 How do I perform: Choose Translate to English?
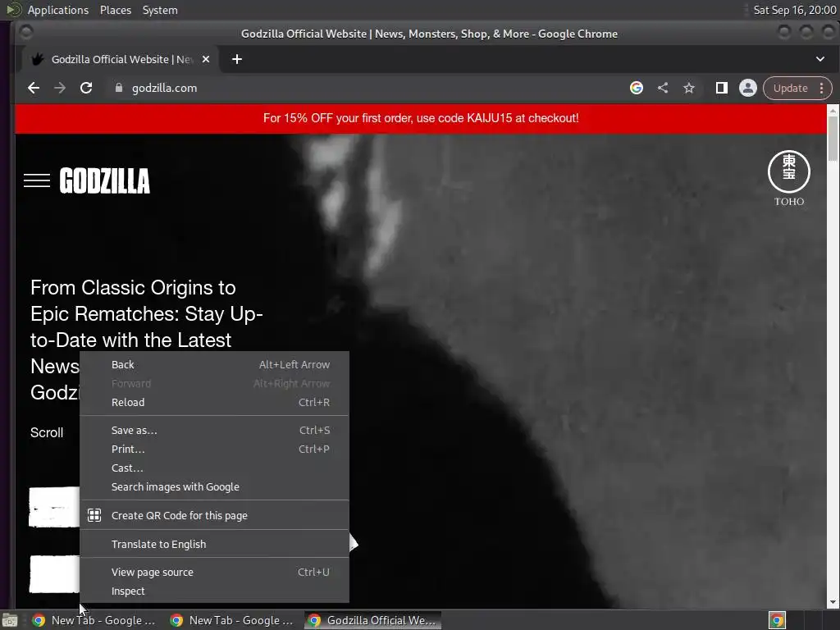coord(214,544)
